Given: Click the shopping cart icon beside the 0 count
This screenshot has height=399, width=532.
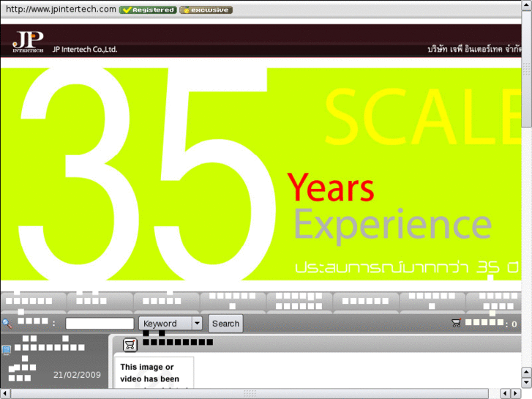Looking at the screenshot, I should point(457,323).
